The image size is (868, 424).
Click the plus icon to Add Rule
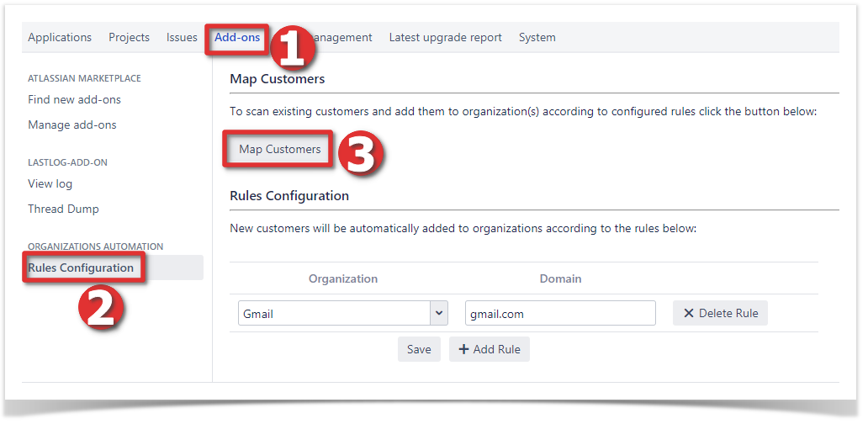[463, 349]
